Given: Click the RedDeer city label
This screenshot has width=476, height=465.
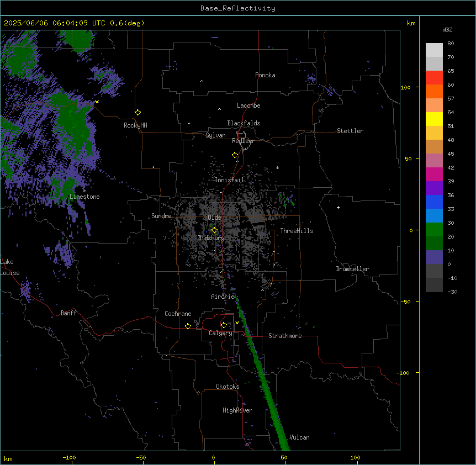Looking at the screenshot, I should click(243, 141).
